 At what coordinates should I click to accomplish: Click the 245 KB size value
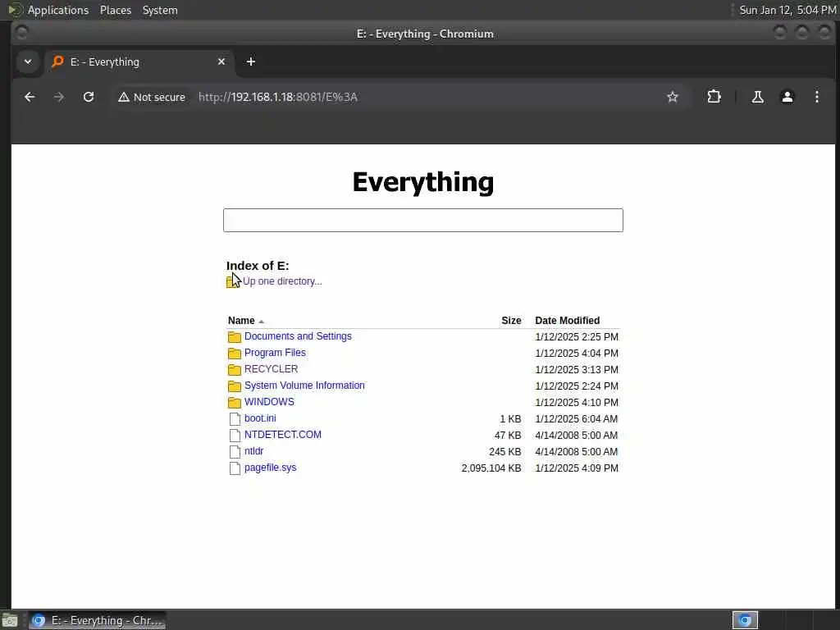[x=504, y=452]
